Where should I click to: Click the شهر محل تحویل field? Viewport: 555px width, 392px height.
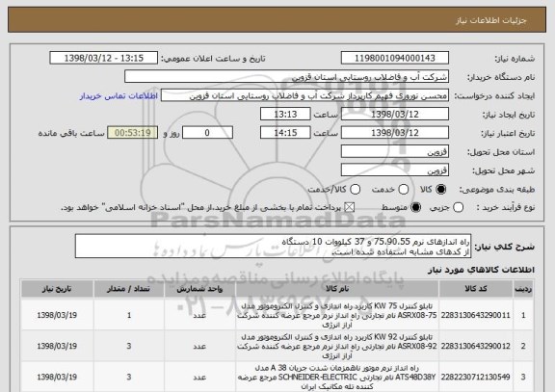395,170
